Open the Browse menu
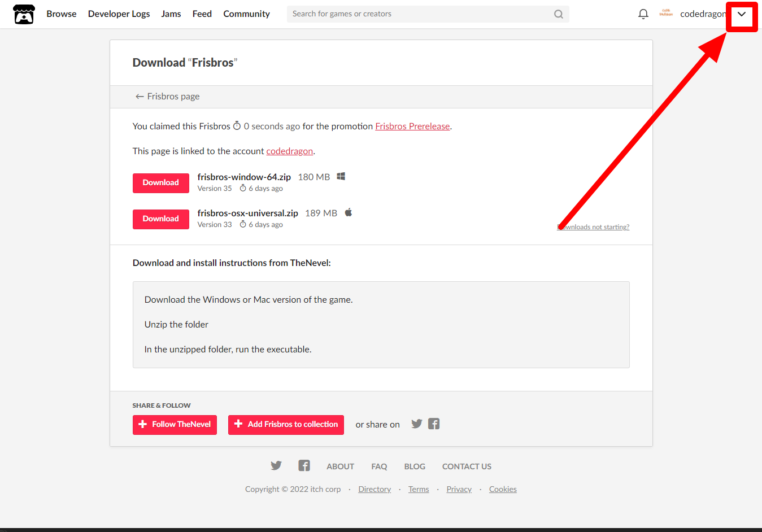The width and height of the screenshot is (762, 532). pos(62,14)
